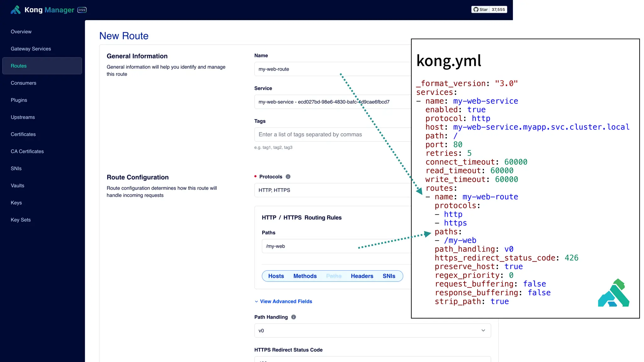The height and width of the screenshot is (362, 644).
Task: Open Consumers in the sidebar
Action: click(x=24, y=83)
